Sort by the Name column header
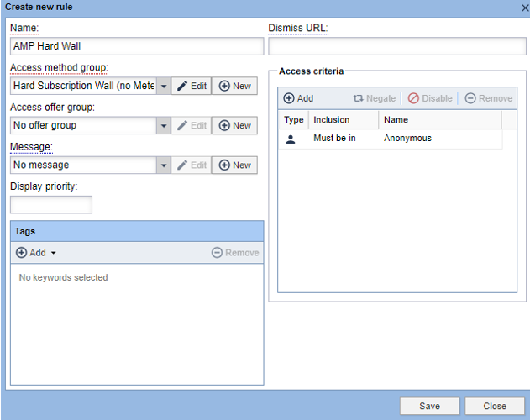Screen dimensions: 530x420 438,120
